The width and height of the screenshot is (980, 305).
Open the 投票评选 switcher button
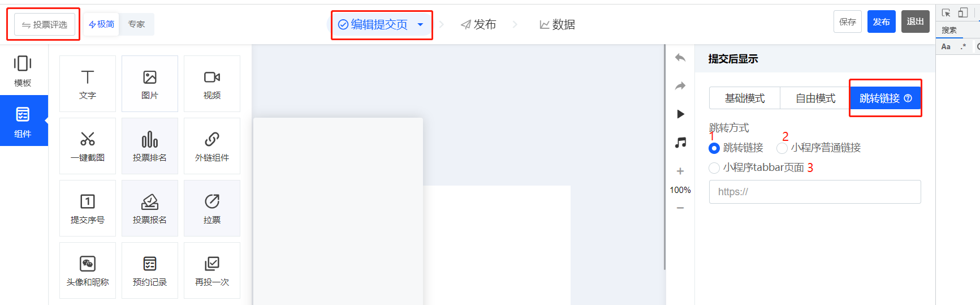pyautogui.click(x=45, y=24)
